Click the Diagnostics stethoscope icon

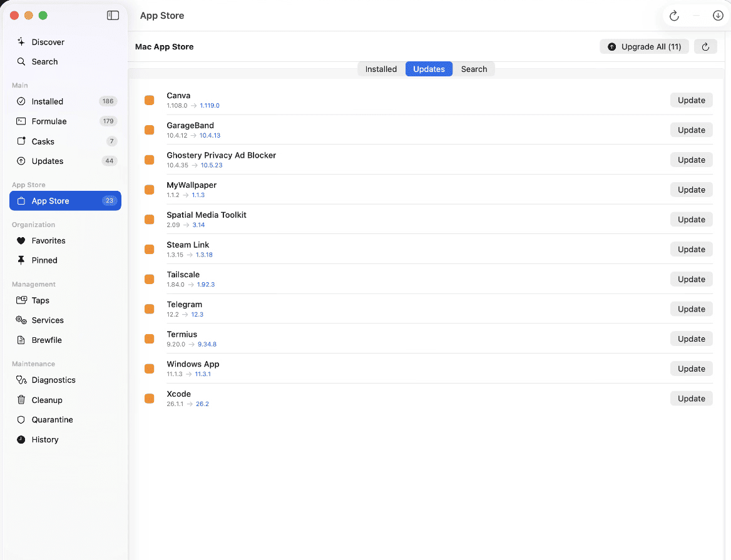click(21, 380)
